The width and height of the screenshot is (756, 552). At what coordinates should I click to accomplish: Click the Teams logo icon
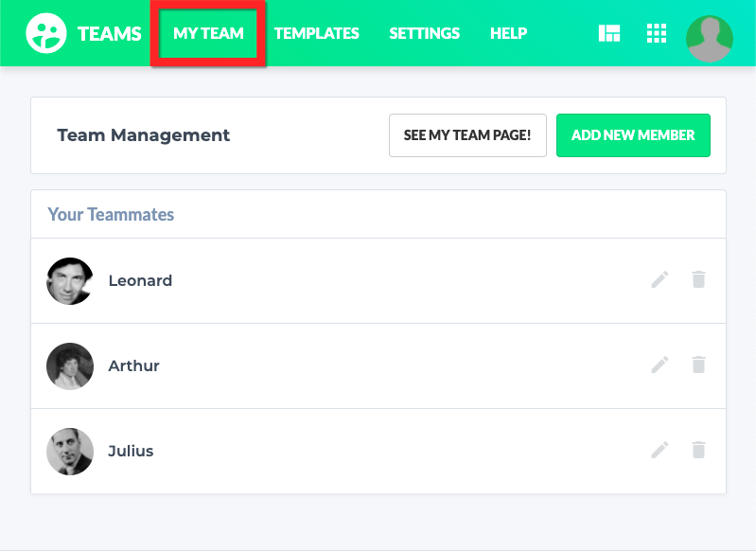click(x=46, y=33)
